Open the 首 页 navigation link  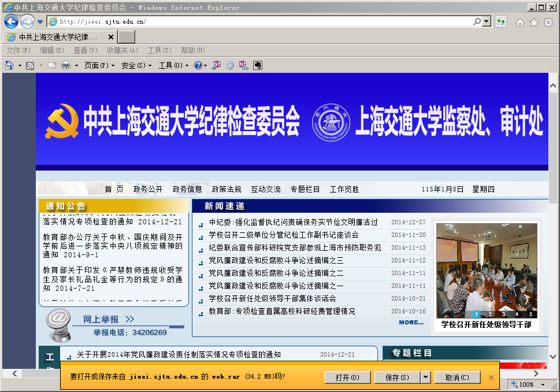[x=114, y=190]
